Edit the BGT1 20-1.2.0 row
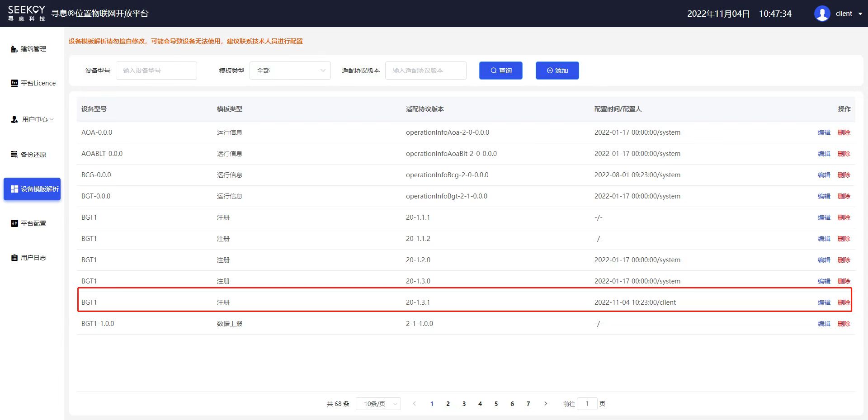This screenshot has width=868, height=420. click(x=824, y=260)
